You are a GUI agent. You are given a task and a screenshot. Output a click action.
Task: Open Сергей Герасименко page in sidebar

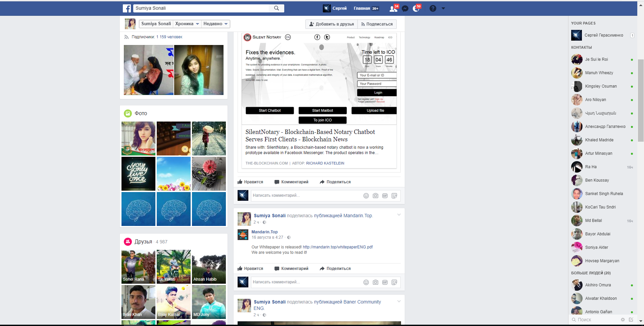coord(603,35)
